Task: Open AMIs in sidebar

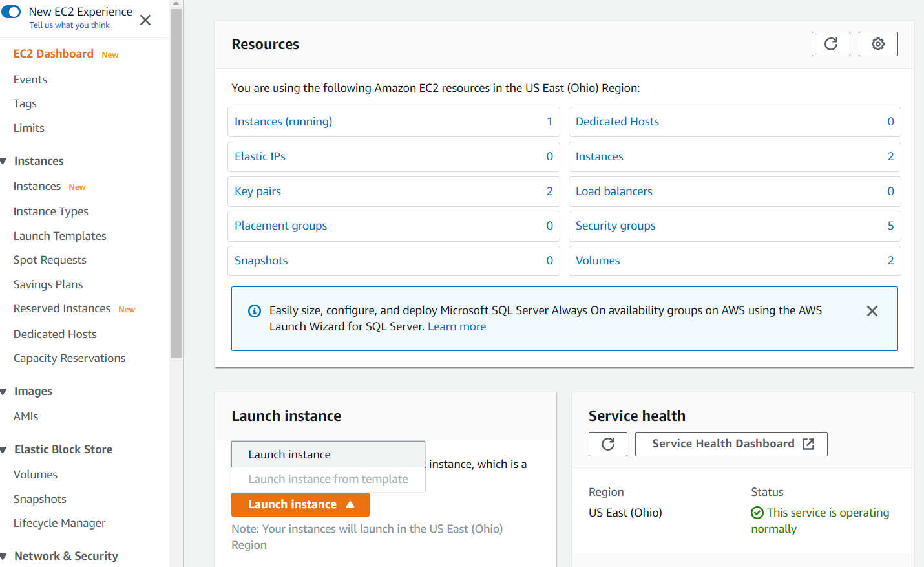Action: [x=26, y=416]
